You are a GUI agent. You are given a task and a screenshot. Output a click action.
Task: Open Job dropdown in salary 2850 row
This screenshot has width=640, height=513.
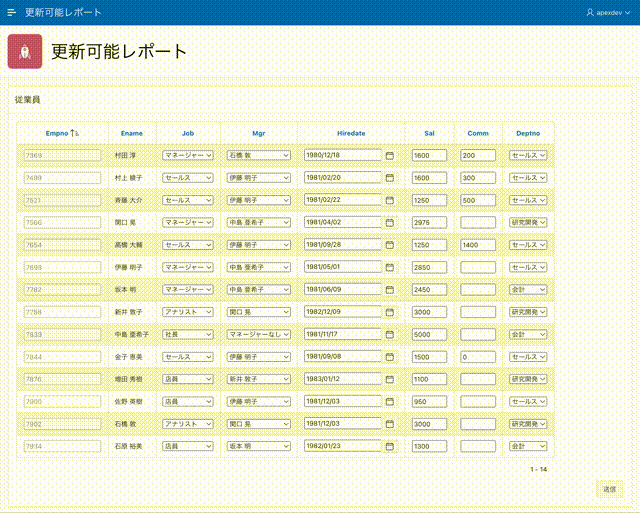(x=188, y=267)
